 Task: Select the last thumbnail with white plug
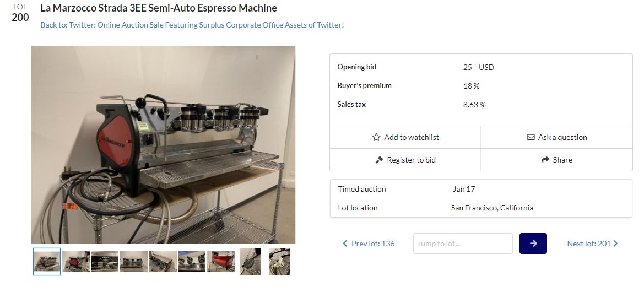(x=279, y=262)
